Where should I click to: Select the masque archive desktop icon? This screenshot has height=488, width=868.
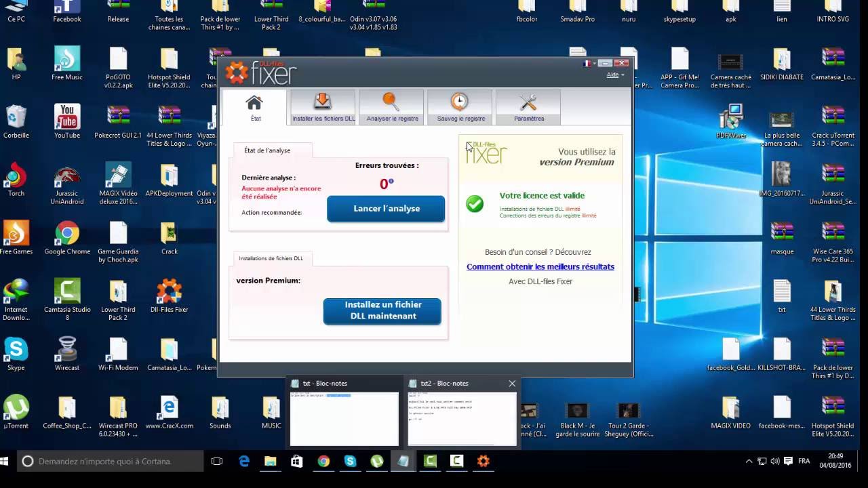[x=782, y=238]
